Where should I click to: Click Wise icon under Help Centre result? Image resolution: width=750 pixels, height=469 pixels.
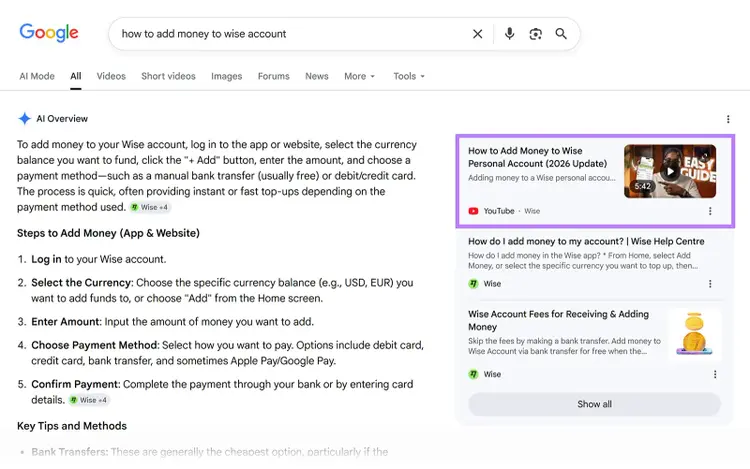473,284
